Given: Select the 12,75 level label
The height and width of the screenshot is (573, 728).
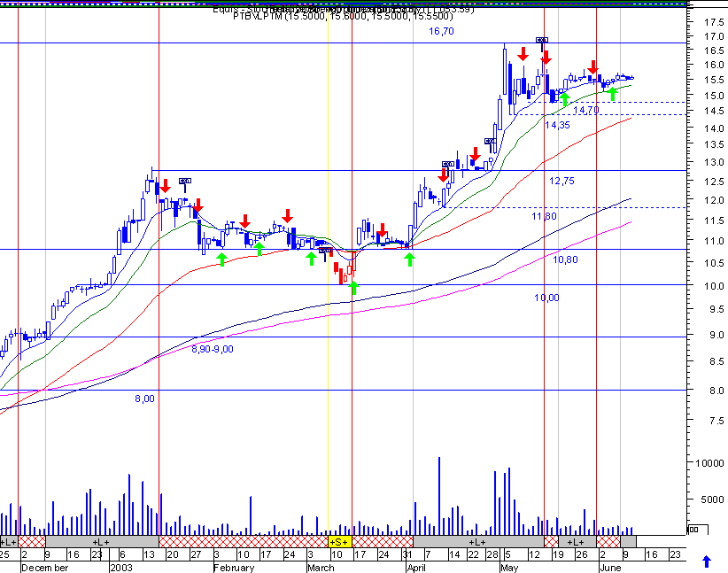Looking at the screenshot, I should 561,181.
